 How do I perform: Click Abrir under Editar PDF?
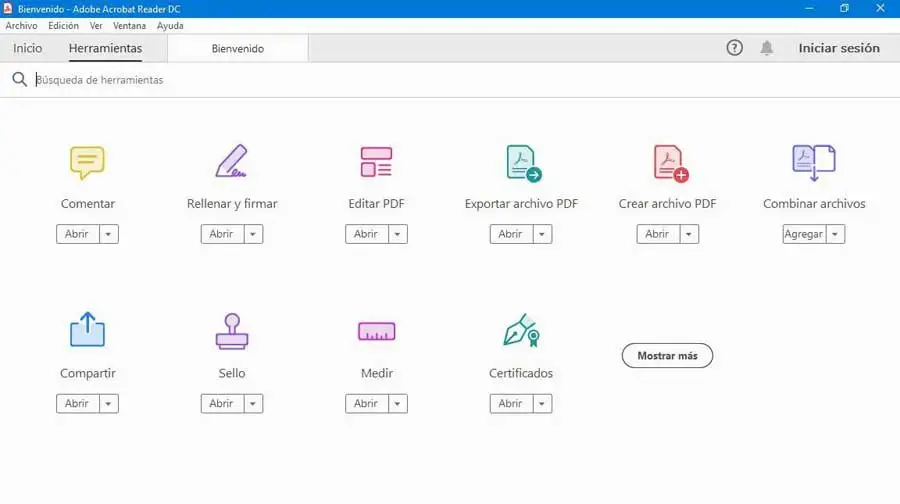pos(367,234)
